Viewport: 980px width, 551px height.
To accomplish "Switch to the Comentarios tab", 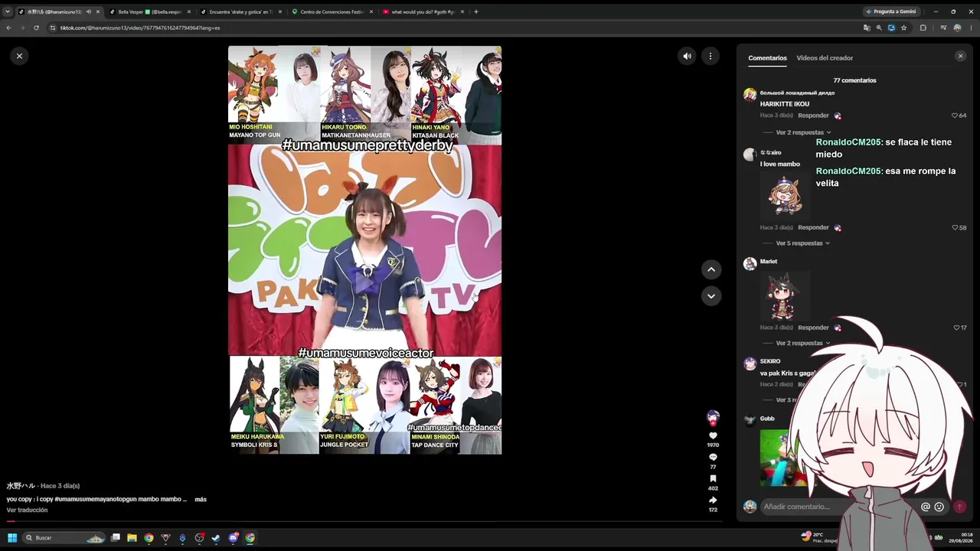I will tap(767, 58).
